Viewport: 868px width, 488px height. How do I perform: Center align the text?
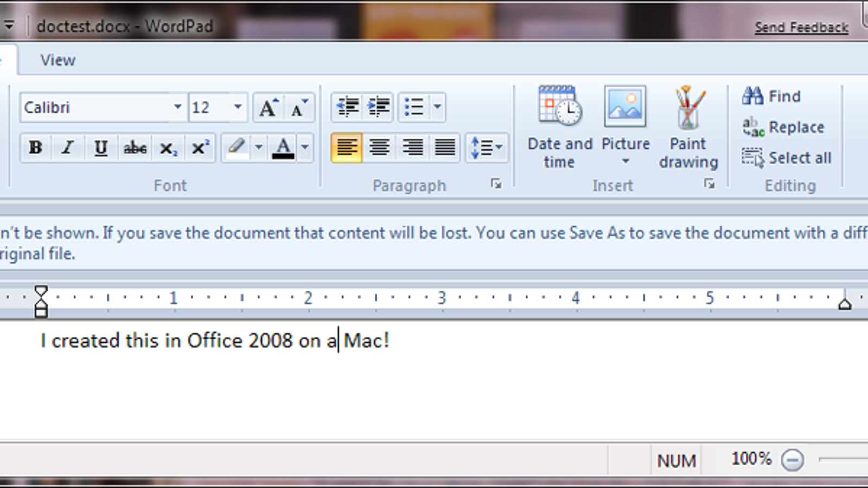pyautogui.click(x=379, y=147)
